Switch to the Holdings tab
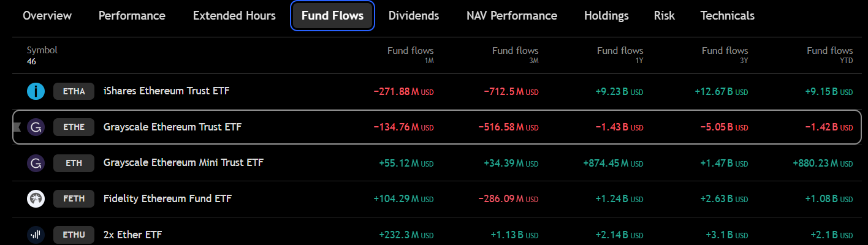Screen dimensions: 868x245 coord(606,16)
